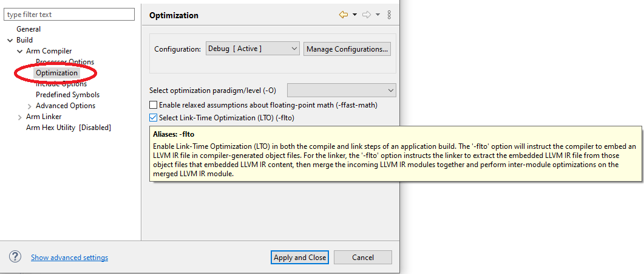Open optimization paradigm/level dropdown
This screenshot has width=644, height=274.
coord(341,91)
